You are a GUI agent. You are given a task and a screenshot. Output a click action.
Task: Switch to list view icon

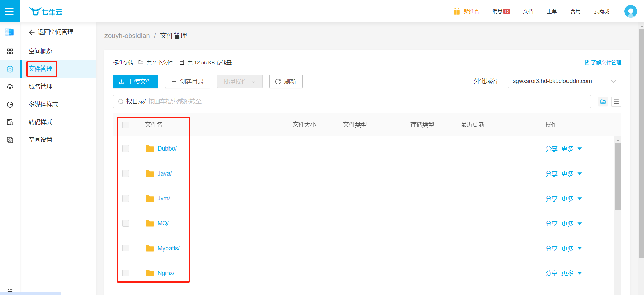(x=616, y=102)
